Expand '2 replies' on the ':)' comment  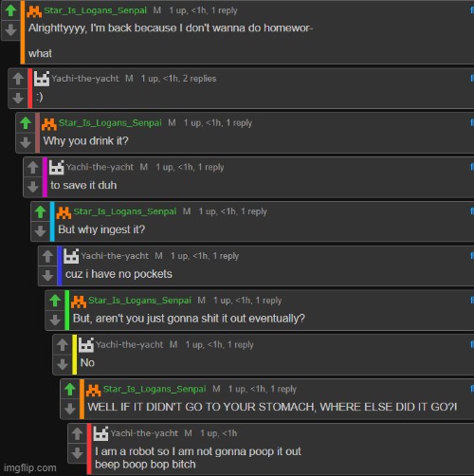(200, 79)
